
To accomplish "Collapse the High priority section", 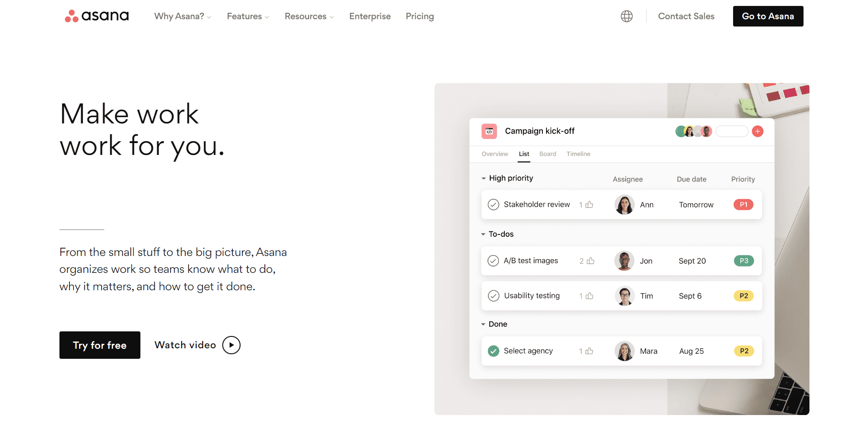I will (483, 178).
